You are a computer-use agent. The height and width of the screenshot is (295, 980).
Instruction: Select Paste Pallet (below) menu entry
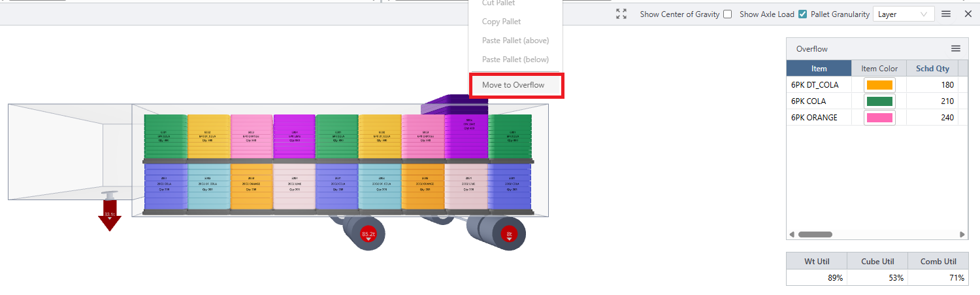pos(515,60)
